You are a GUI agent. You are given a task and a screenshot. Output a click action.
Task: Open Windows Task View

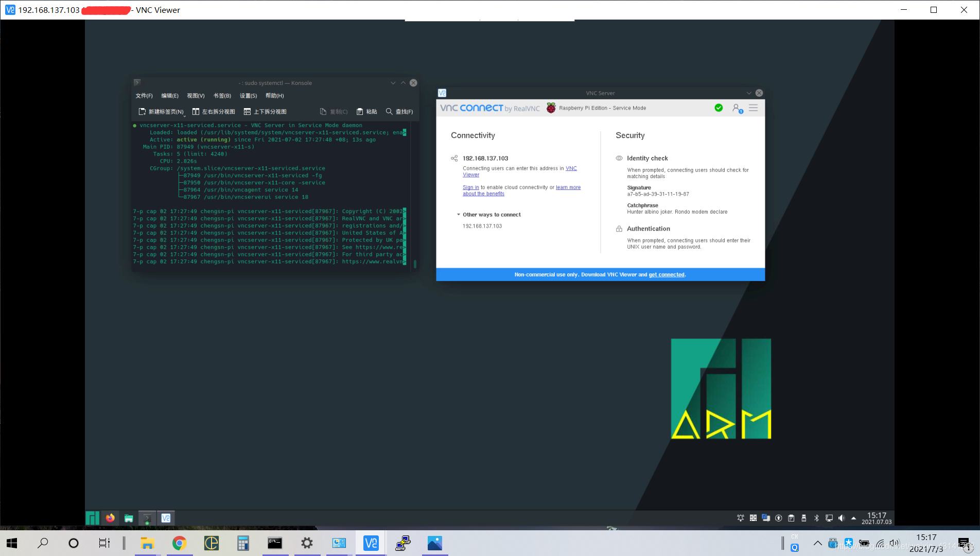click(104, 543)
